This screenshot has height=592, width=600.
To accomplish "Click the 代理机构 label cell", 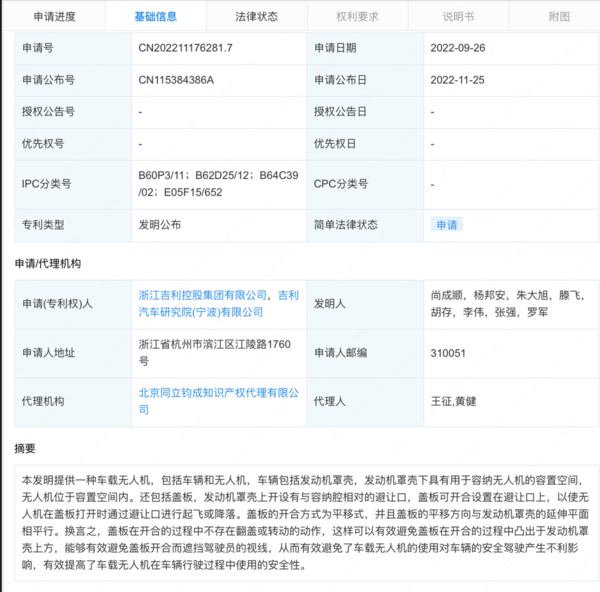I will (73, 402).
